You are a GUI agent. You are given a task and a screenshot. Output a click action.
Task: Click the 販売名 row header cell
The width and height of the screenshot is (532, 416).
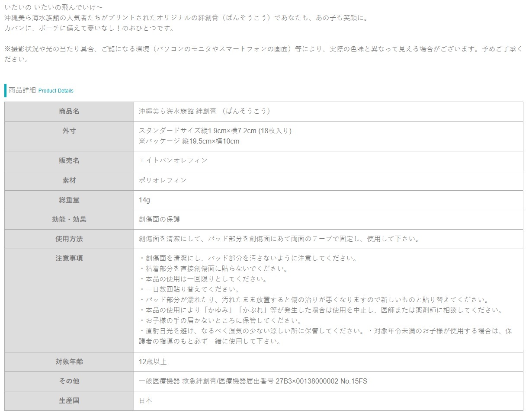pos(69,160)
